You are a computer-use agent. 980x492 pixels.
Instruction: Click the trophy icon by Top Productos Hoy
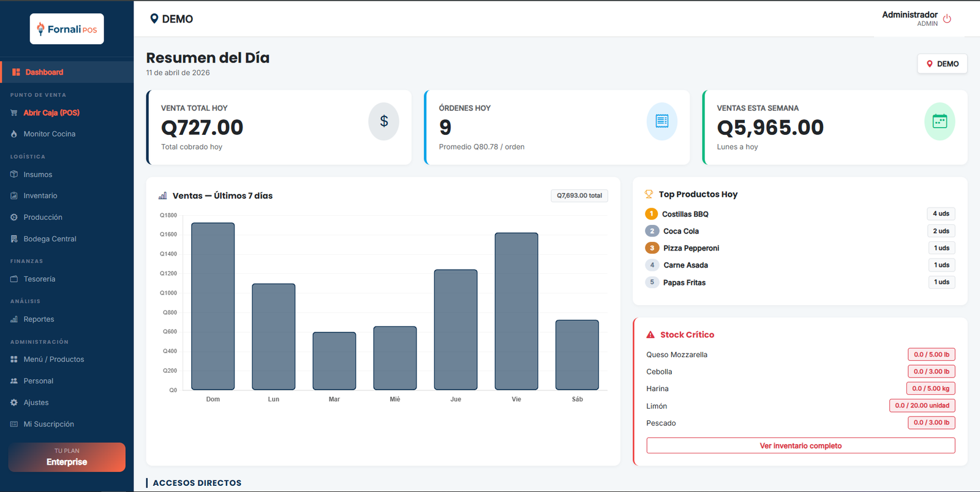click(649, 194)
